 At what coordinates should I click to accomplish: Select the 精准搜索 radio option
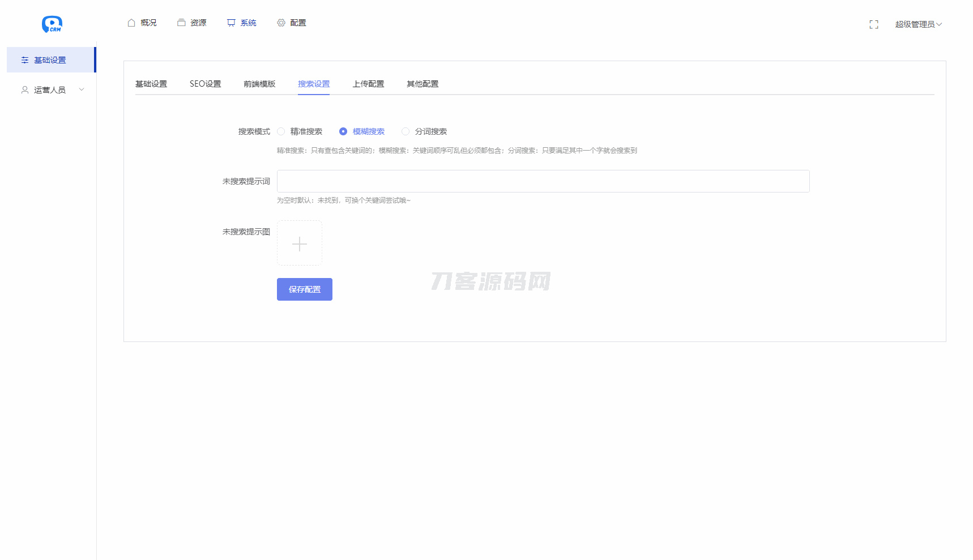tap(281, 131)
